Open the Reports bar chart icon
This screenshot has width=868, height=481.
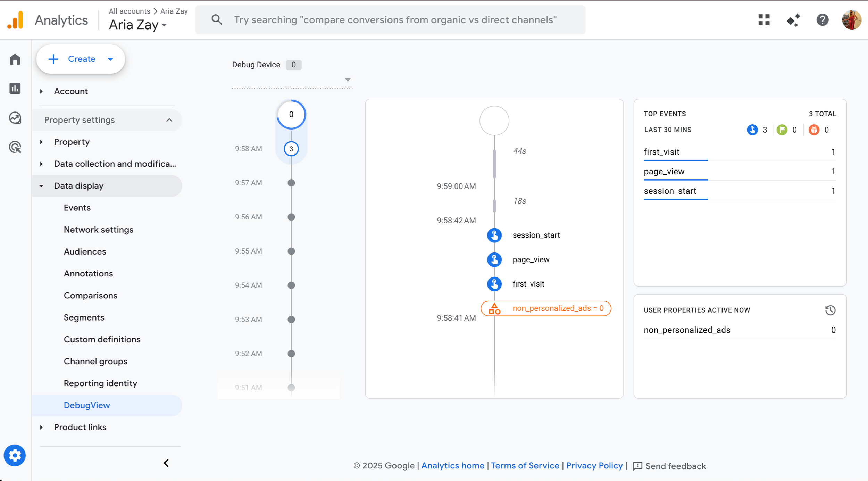click(15, 89)
